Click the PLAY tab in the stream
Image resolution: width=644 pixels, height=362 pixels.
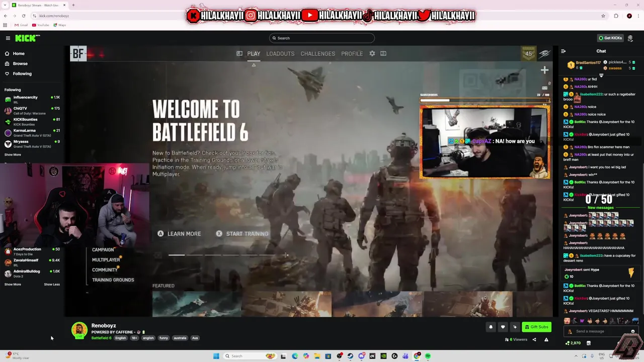click(x=254, y=54)
